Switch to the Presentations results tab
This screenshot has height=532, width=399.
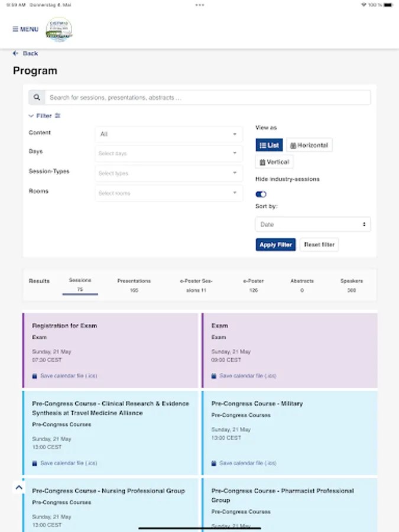point(134,286)
